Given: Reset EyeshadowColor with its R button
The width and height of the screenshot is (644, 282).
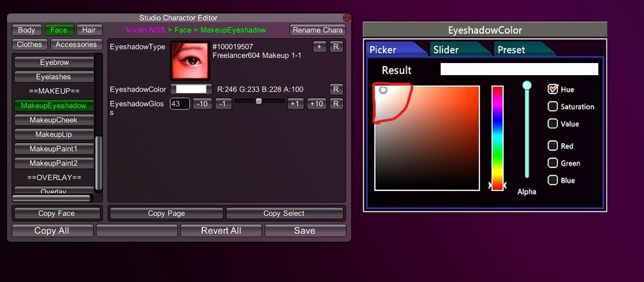Looking at the screenshot, I should tap(336, 89).
